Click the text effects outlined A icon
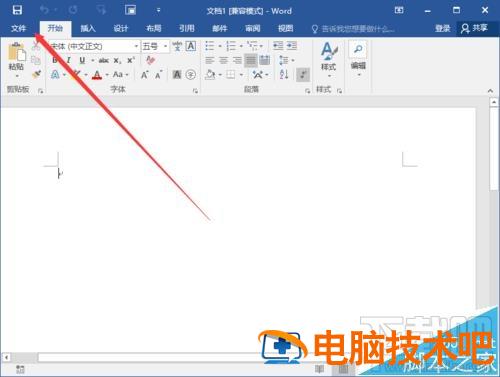Screen dimensions: 500x377 click(55, 75)
